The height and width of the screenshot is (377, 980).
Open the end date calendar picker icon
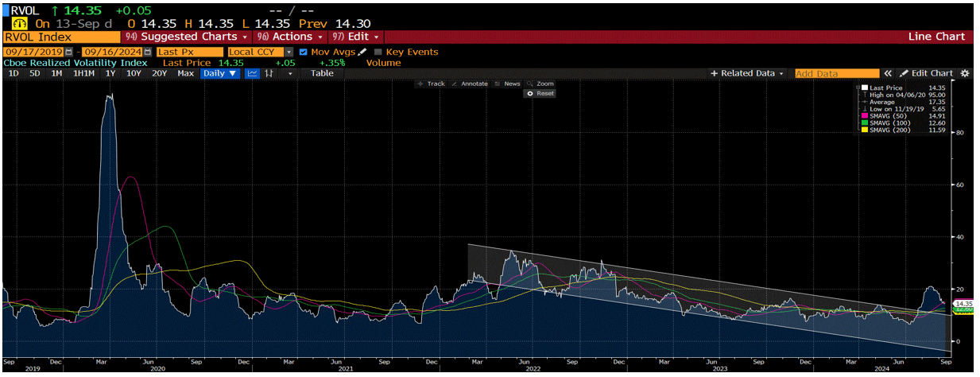pos(147,52)
